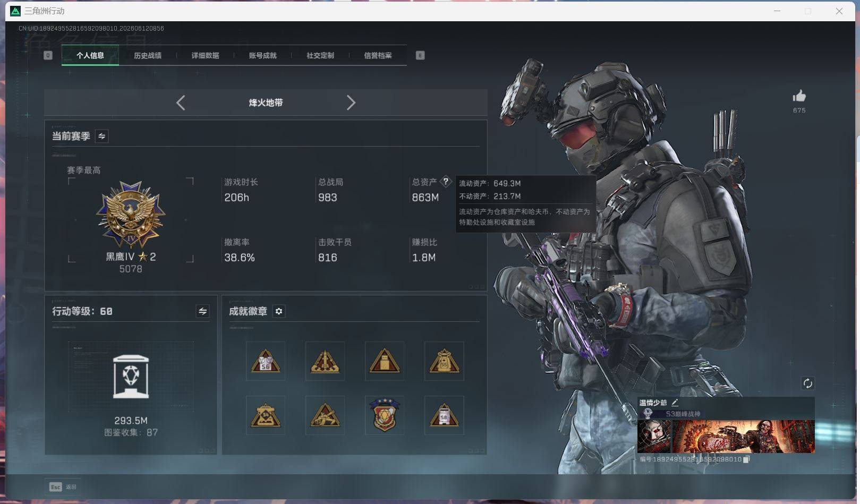Click the 行动等级: 60 heading
860x504 pixels.
(x=82, y=311)
